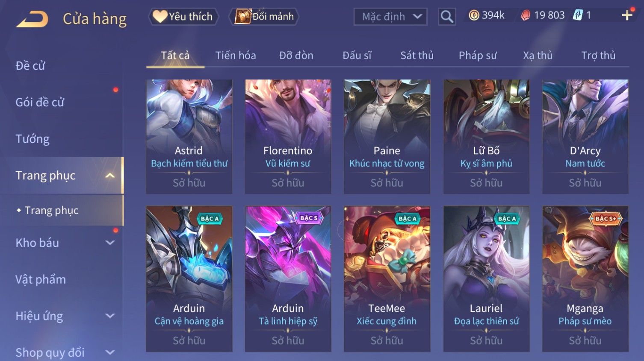Viewport: 644px width, 361px height.
Task: Click the gold coin balance icon
Action: 474,15
